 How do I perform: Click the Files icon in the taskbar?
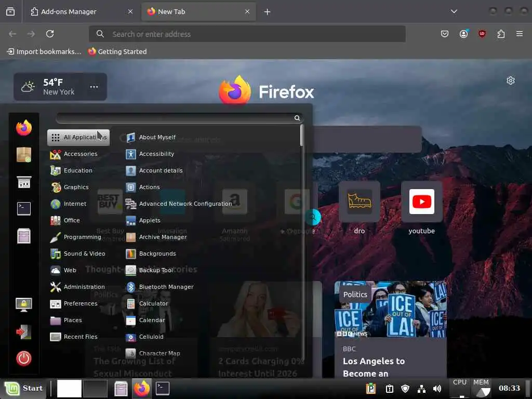pos(121,389)
